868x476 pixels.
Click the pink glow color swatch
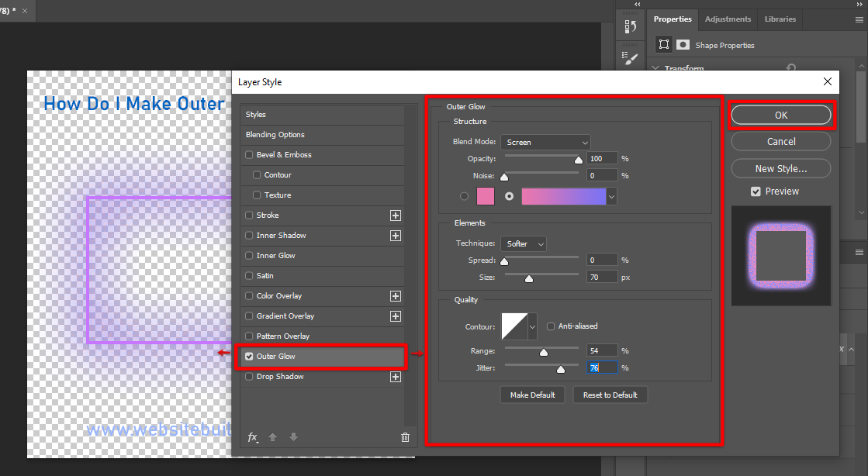pyautogui.click(x=486, y=196)
